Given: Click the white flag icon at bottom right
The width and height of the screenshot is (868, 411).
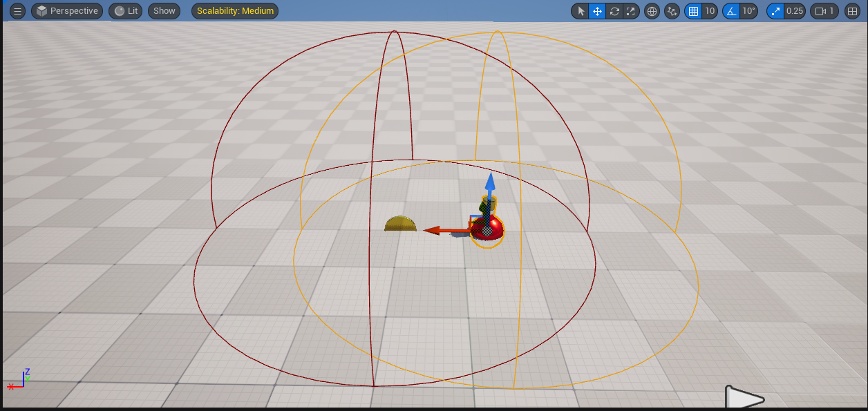Looking at the screenshot, I should click(743, 397).
